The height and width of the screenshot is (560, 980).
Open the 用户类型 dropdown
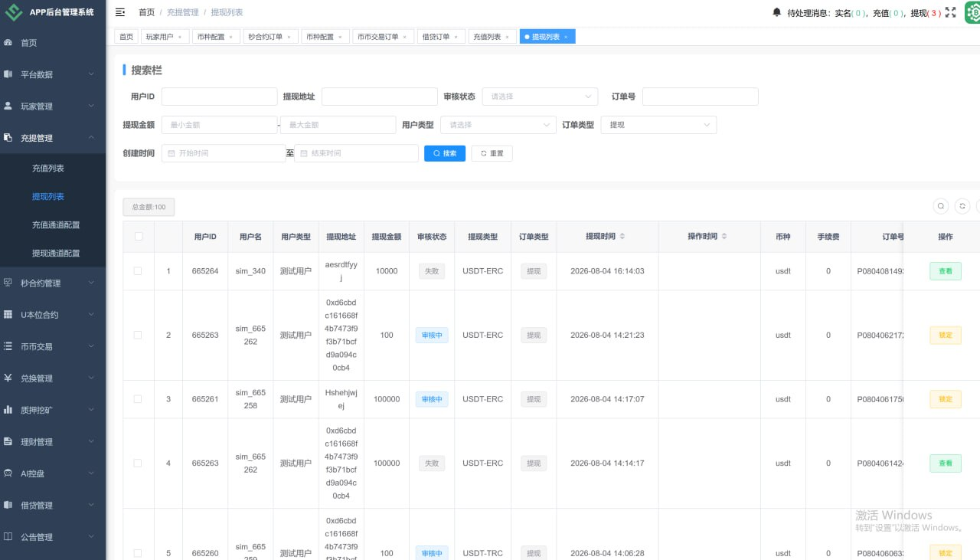click(498, 125)
